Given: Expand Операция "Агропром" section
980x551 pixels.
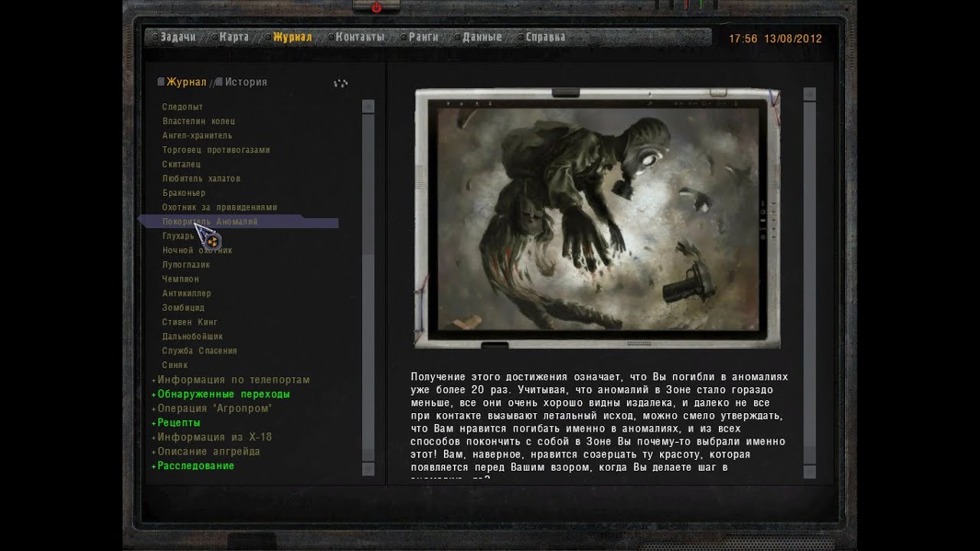Looking at the screenshot, I should point(214,409).
